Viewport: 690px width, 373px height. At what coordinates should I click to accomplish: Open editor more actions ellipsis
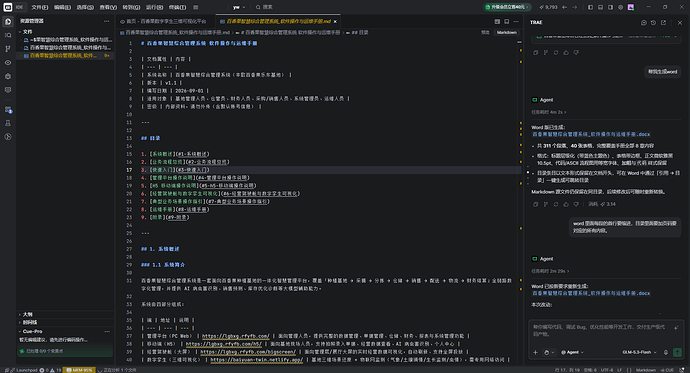516,22
